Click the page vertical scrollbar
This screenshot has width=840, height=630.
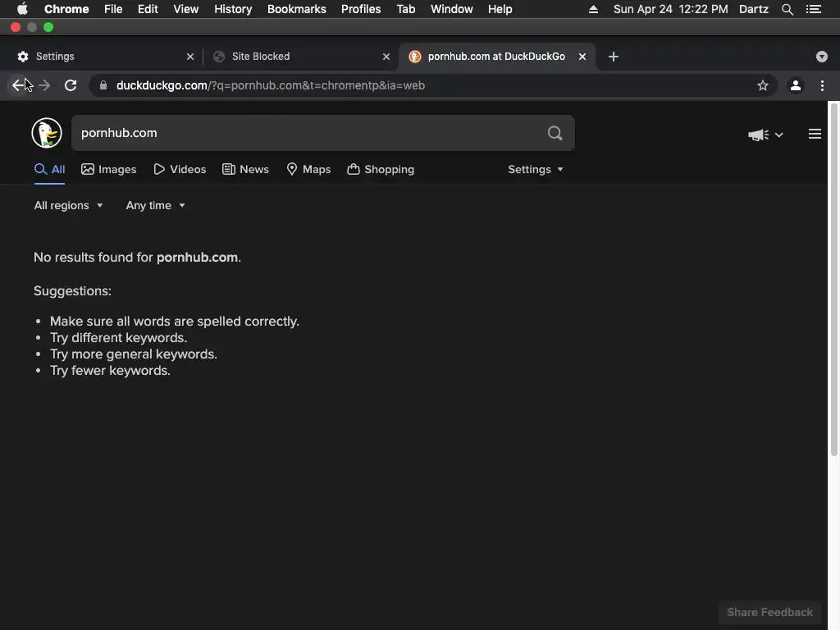(833, 280)
